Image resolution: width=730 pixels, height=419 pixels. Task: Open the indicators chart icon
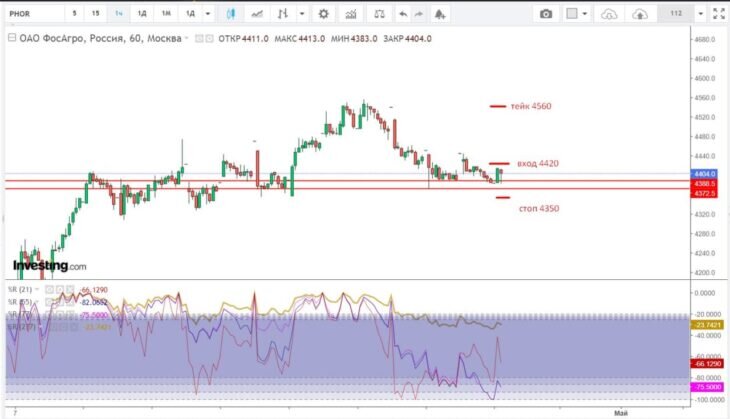[351, 14]
